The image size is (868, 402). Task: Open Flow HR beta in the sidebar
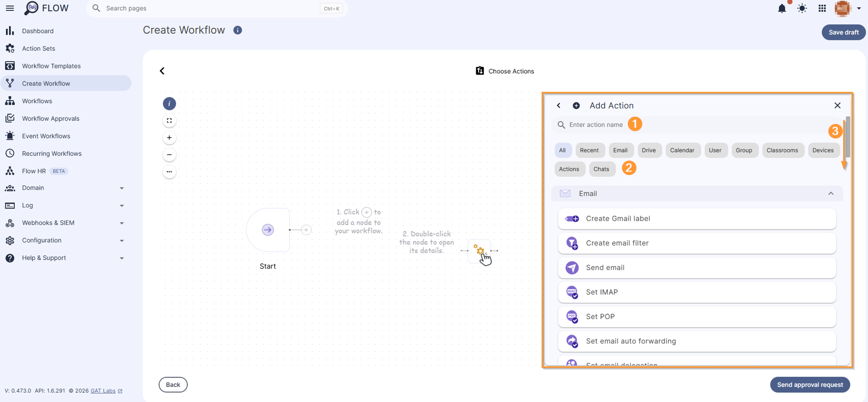(66, 171)
